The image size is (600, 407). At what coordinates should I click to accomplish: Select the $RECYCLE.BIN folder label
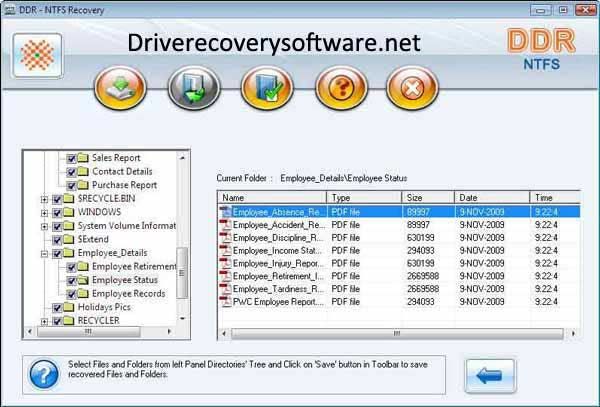(106, 198)
